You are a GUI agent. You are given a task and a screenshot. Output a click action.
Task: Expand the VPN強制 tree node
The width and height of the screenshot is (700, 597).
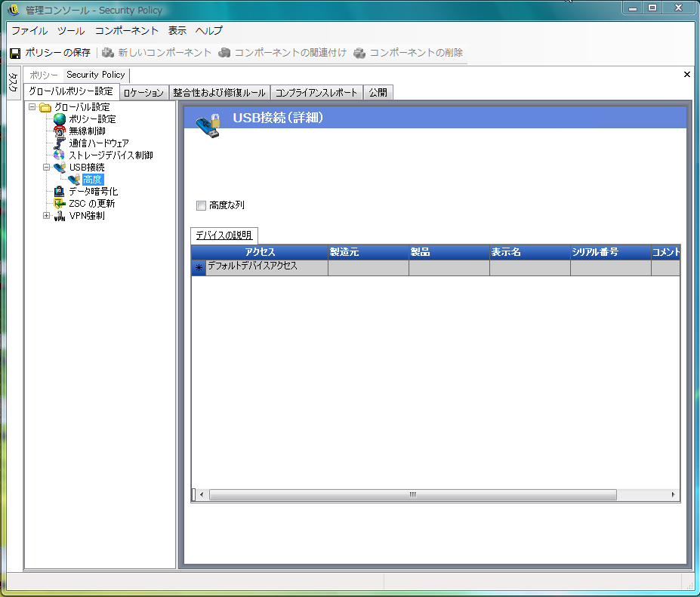tap(46, 216)
